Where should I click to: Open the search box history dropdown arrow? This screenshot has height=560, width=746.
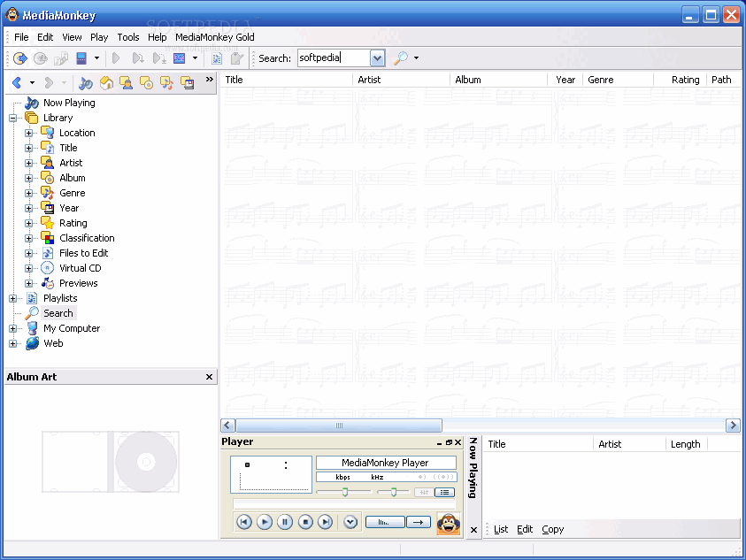point(377,58)
